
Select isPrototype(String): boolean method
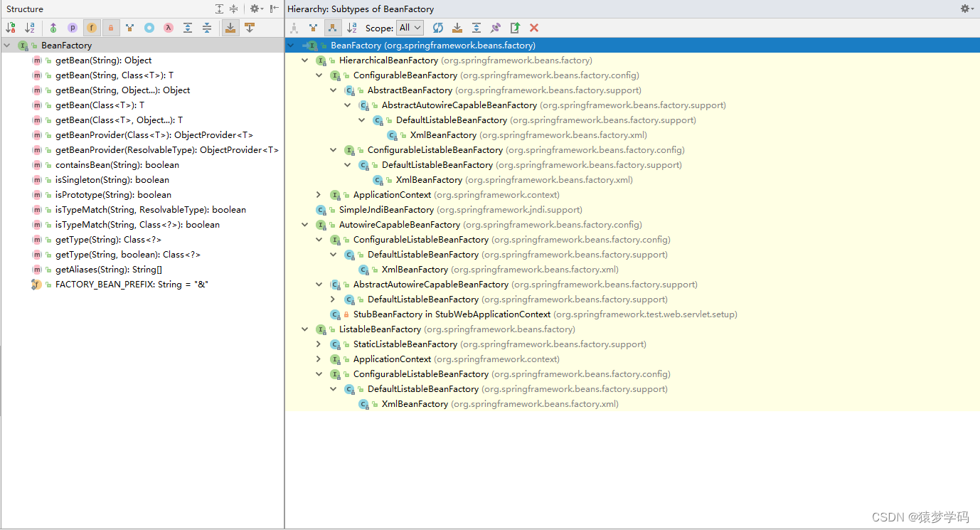(113, 195)
